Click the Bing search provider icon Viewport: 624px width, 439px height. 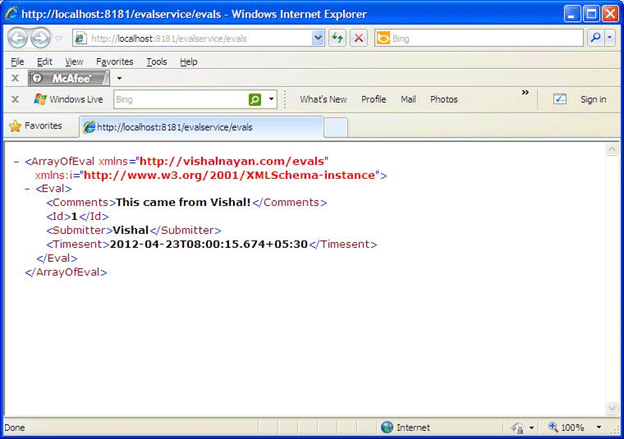coord(383,38)
